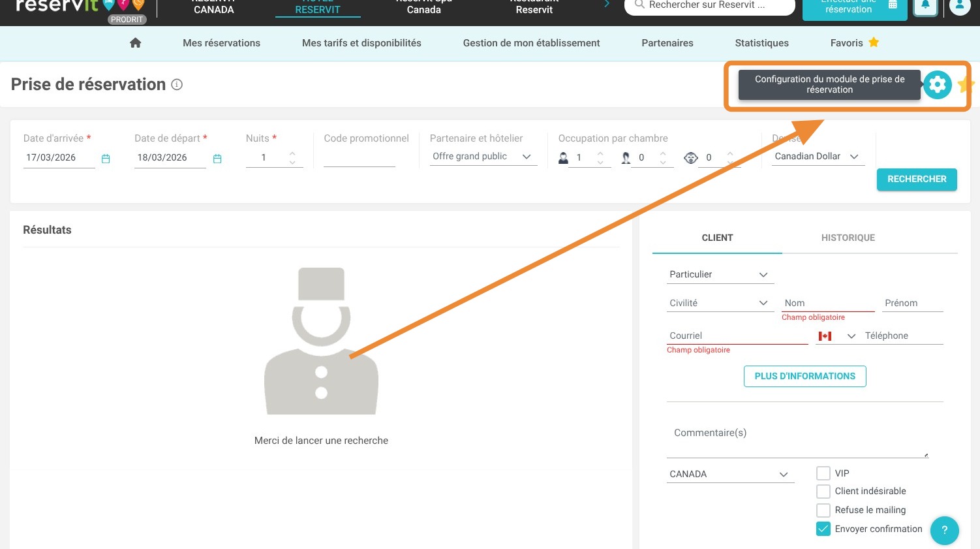Increase the Nuits count by one
The image size is (980, 549).
(292, 153)
